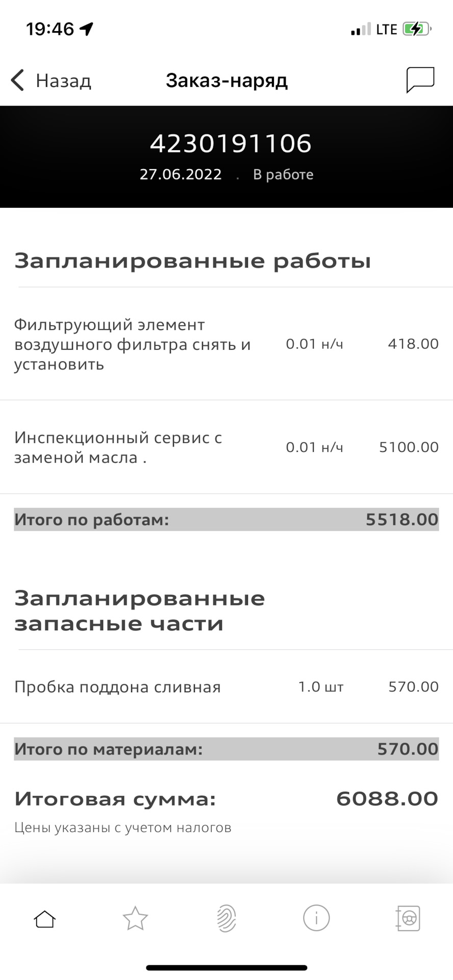
Task: Open the info circle tab
Action: (316, 919)
